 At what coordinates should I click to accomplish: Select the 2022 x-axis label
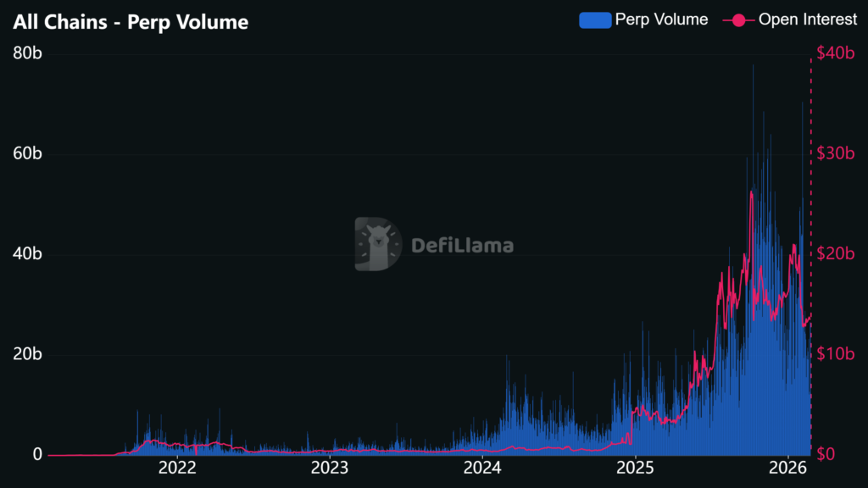(178, 467)
